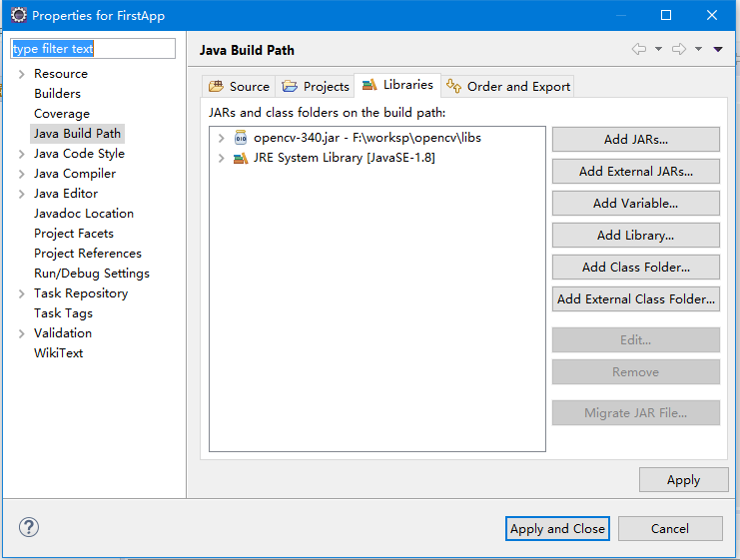The width and height of the screenshot is (740, 560).
Task: Switch to the Projects tab
Action: point(316,87)
